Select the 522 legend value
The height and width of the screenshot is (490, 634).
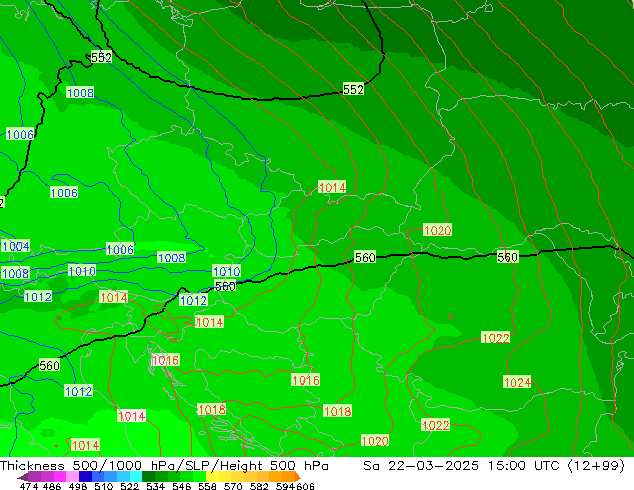tap(129, 486)
